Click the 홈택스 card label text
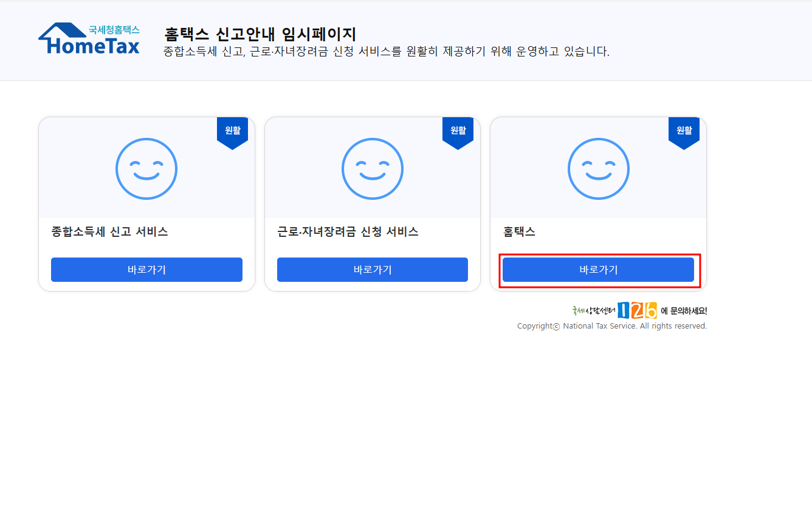Viewport: 812px width, 512px height. 520,231
